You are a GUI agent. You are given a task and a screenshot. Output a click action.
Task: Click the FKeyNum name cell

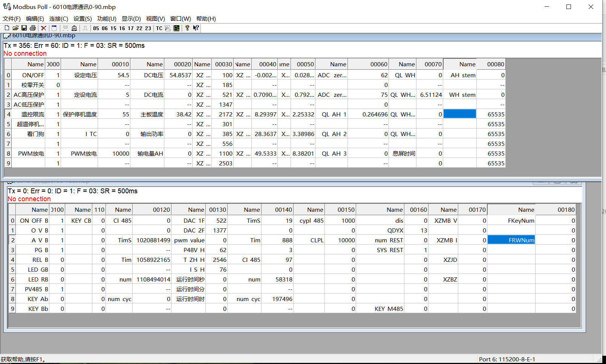coord(511,220)
